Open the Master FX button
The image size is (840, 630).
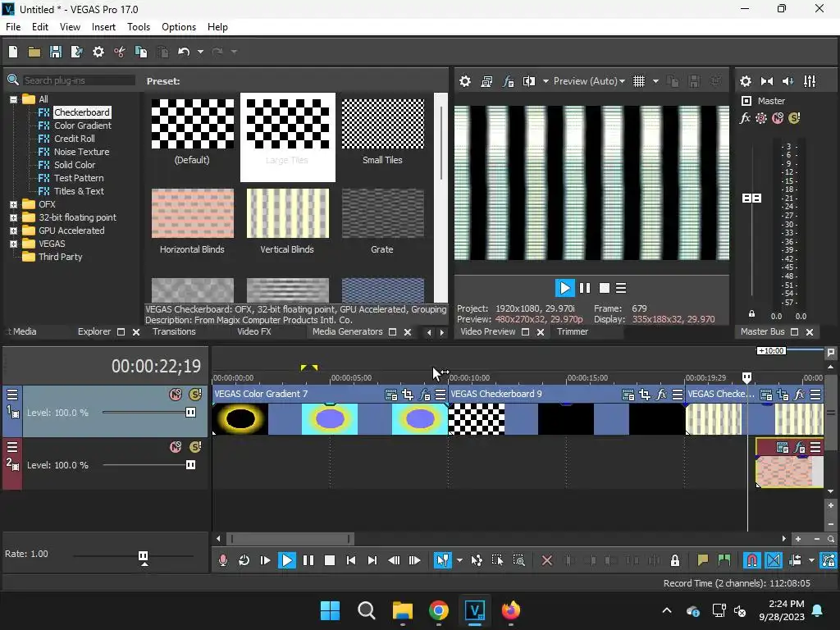745,118
